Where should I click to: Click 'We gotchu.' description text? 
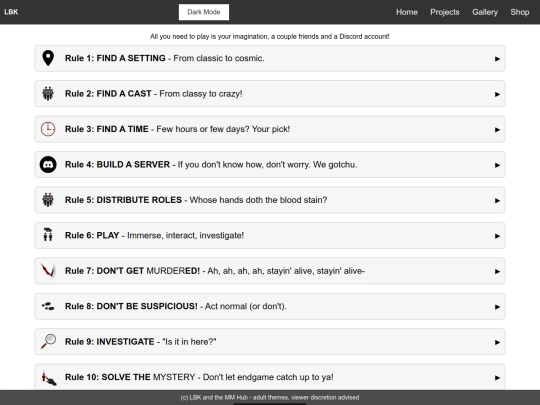[x=335, y=165]
